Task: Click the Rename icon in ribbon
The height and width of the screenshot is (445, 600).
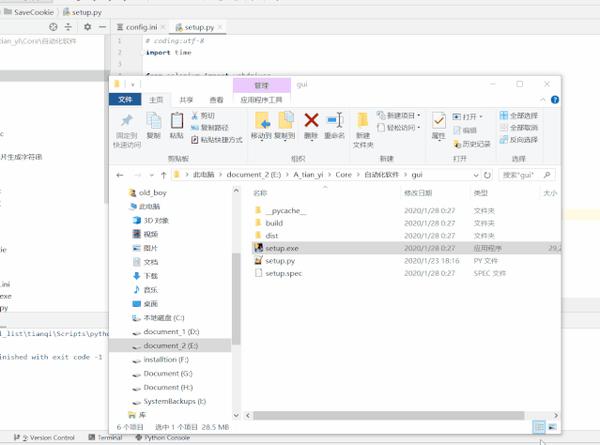Action: click(335, 121)
